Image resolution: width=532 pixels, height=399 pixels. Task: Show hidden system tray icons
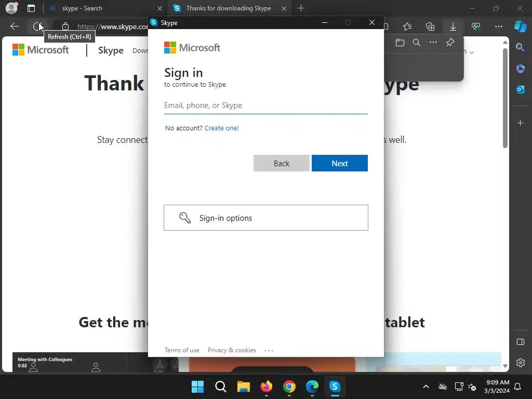click(426, 387)
